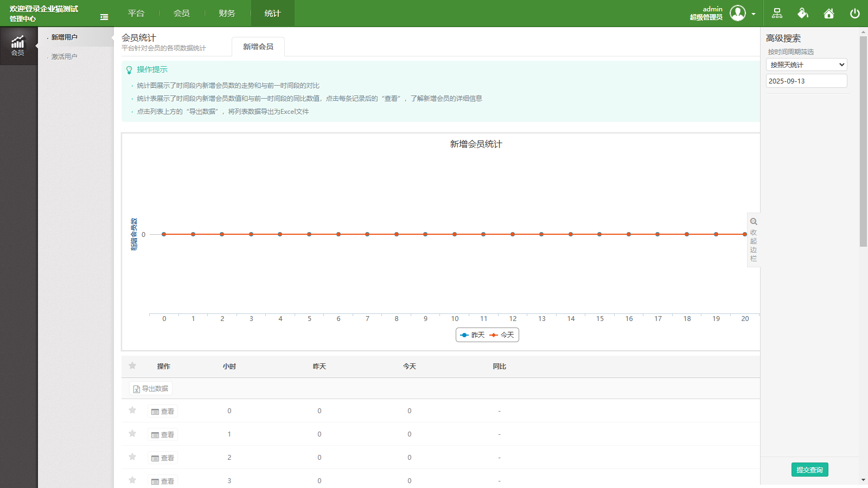Image resolution: width=868 pixels, height=488 pixels.
Task: Toggle the 今天 series in chart legend
Action: [x=502, y=335]
